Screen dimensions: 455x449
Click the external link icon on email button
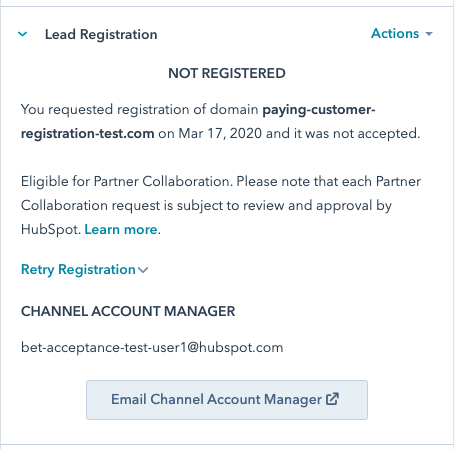(332, 399)
